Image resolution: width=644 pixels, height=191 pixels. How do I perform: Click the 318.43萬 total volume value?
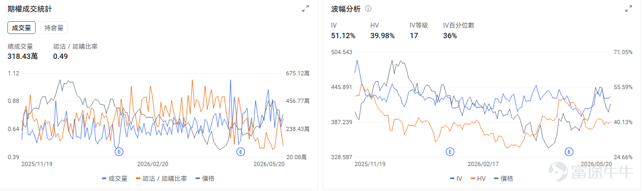(22, 56)
